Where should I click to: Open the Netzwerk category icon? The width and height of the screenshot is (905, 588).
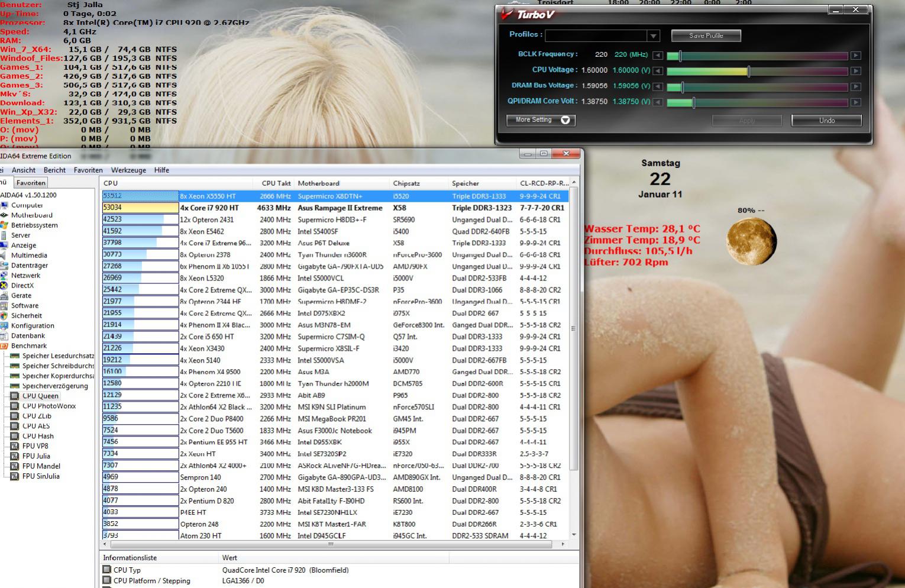click(x=4, y=275)
